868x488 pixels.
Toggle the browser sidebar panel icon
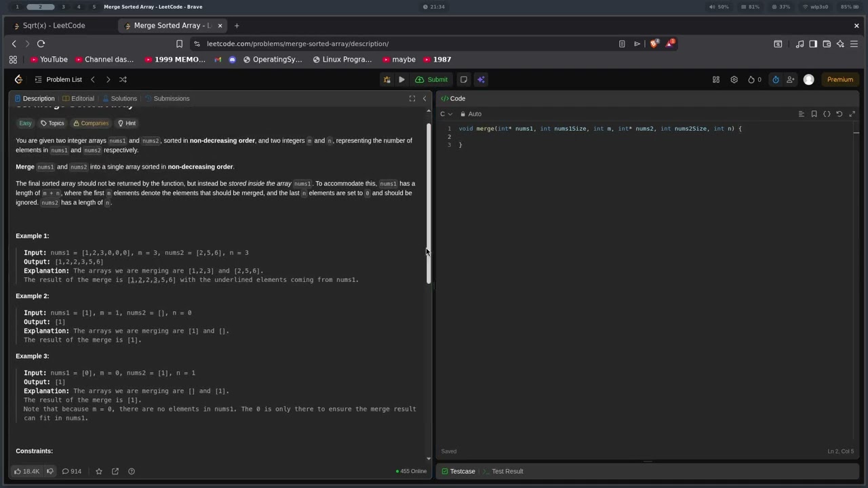click(813, 43)
